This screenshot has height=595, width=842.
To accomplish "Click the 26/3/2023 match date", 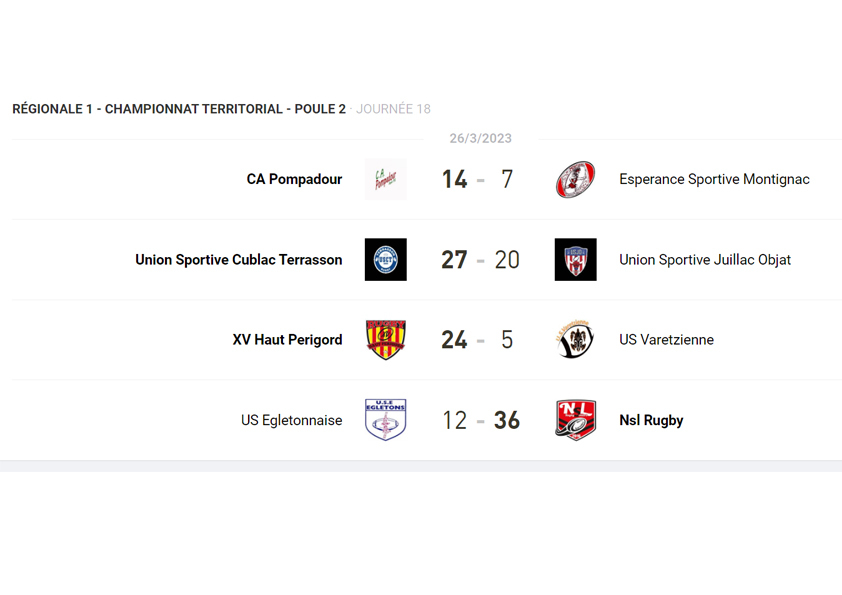I will pyautogui.click(x=480, y=139).
